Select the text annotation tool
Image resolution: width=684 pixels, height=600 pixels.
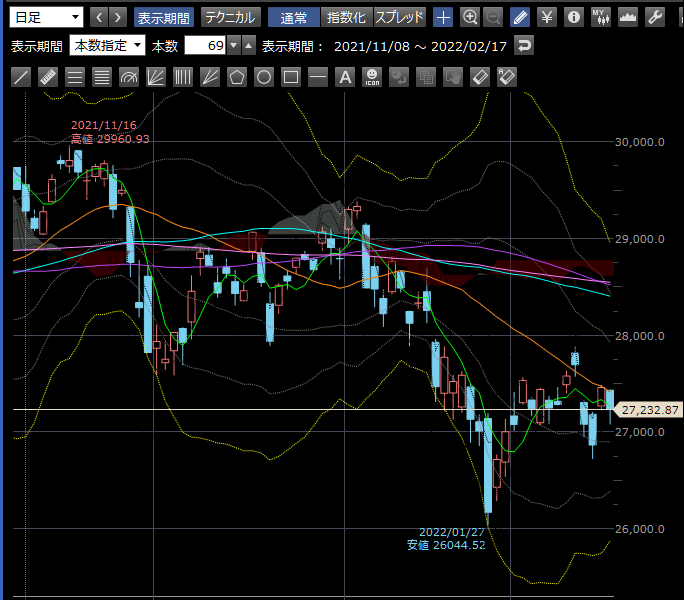[x=345, y=77]
